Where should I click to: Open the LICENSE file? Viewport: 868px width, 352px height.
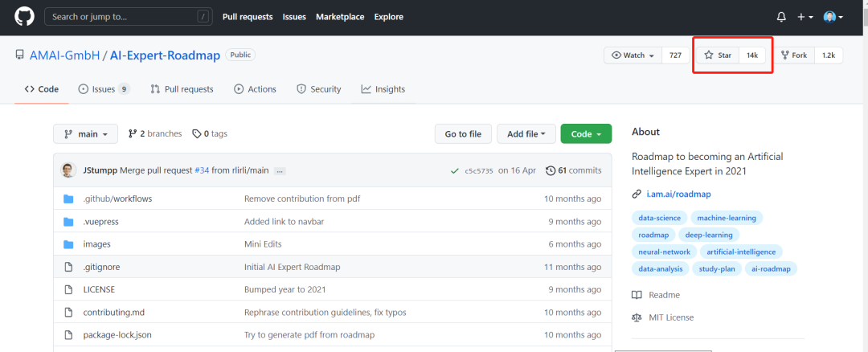pos(99,289)
